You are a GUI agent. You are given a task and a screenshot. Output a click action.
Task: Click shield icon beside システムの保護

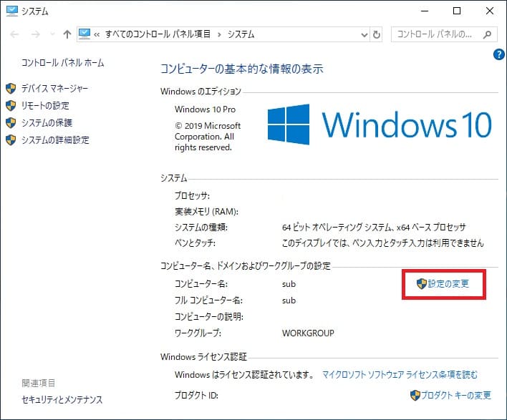(x=11, y=123)
